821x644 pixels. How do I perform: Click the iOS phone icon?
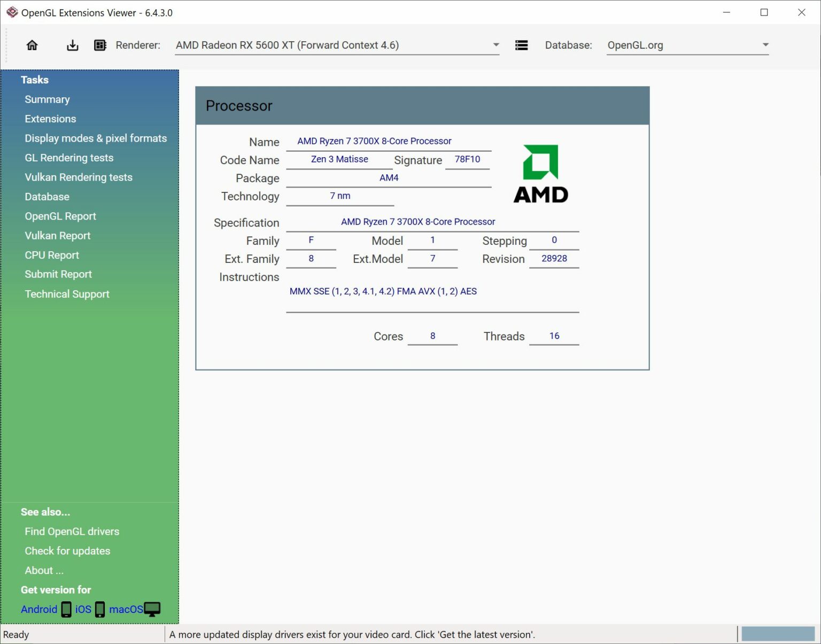pyautogui.click(x=100, y=609)
